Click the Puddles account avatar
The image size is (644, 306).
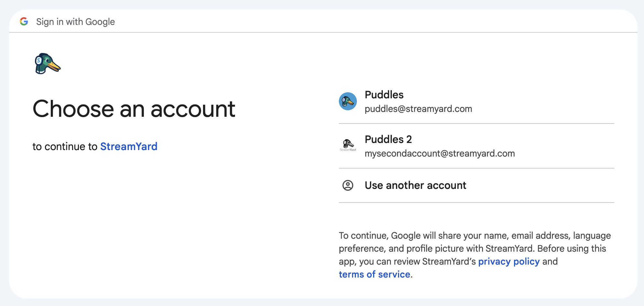click(348, 101)
